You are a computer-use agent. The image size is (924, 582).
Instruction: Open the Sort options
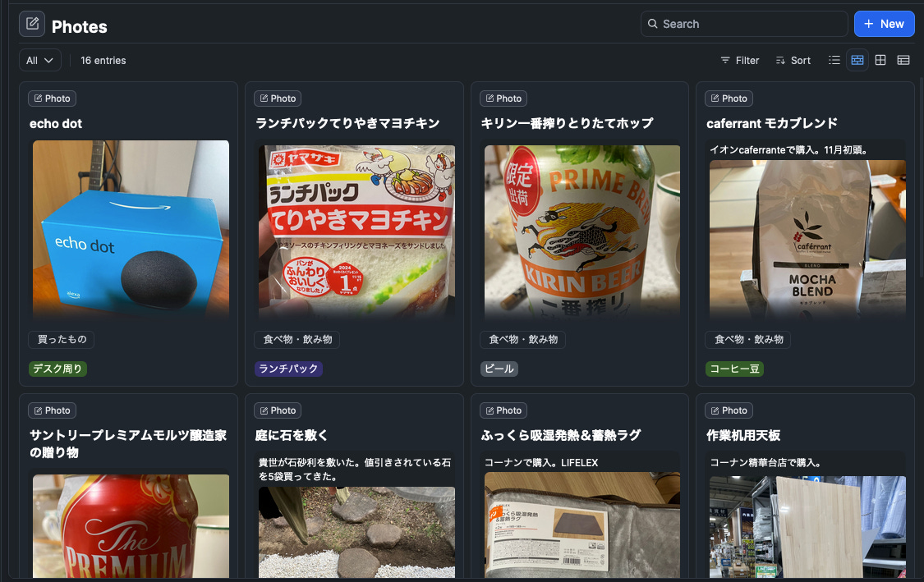(x=793, y=60)
